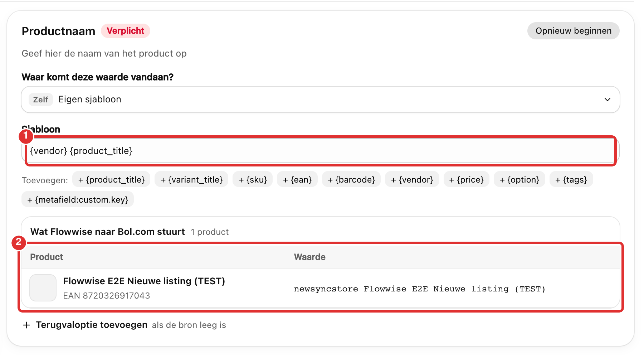Viewport: 644px width, 358px height.
Task: Insert the {ean} placeholder
Action: 297,179
